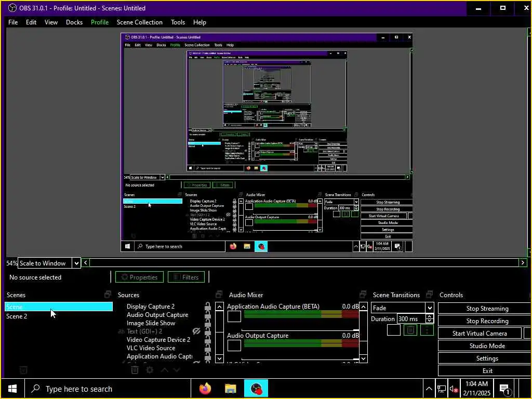Open the File menu
Screen dimensions: 532x399
tap(13, 22)
